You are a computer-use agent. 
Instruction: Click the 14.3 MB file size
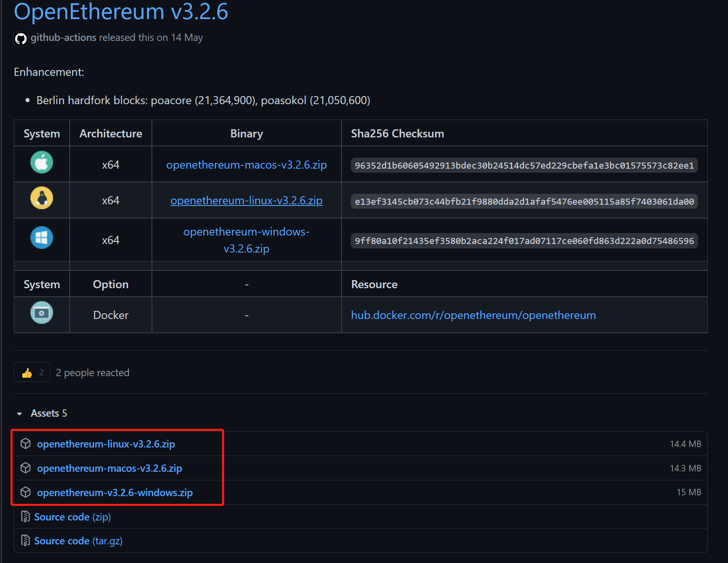(x=685, y=468)
